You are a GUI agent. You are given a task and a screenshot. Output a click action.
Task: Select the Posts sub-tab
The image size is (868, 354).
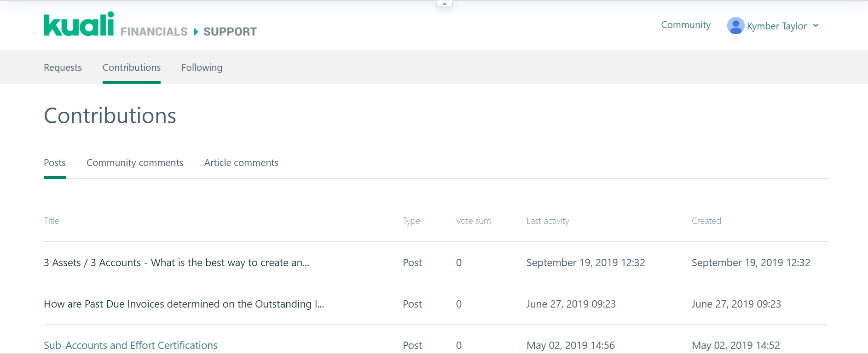[x=55, y=163]
